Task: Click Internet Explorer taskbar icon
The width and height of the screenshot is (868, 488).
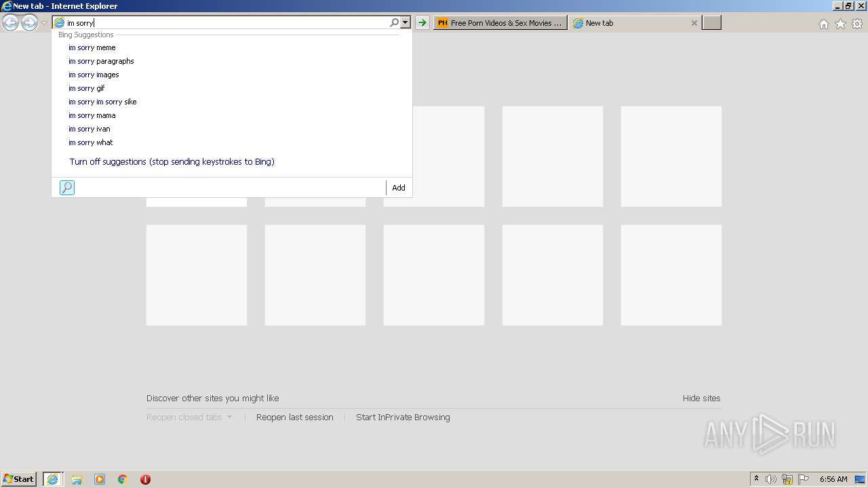Action: pos(53,479)
